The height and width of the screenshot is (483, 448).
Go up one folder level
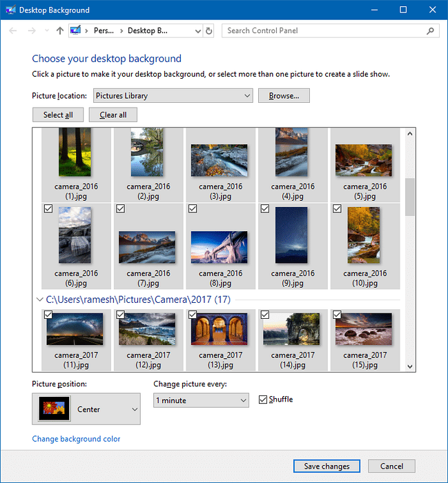pyautogui.click(x=60, y=31)
